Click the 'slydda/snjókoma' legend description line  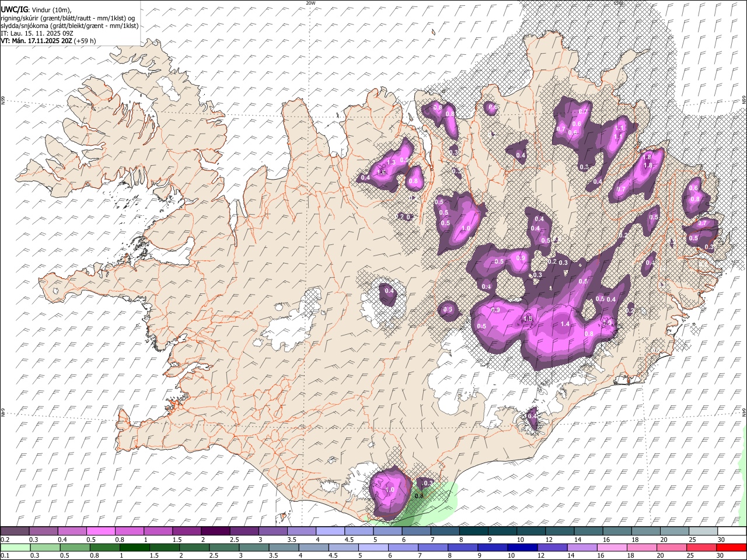coord(70,26)
